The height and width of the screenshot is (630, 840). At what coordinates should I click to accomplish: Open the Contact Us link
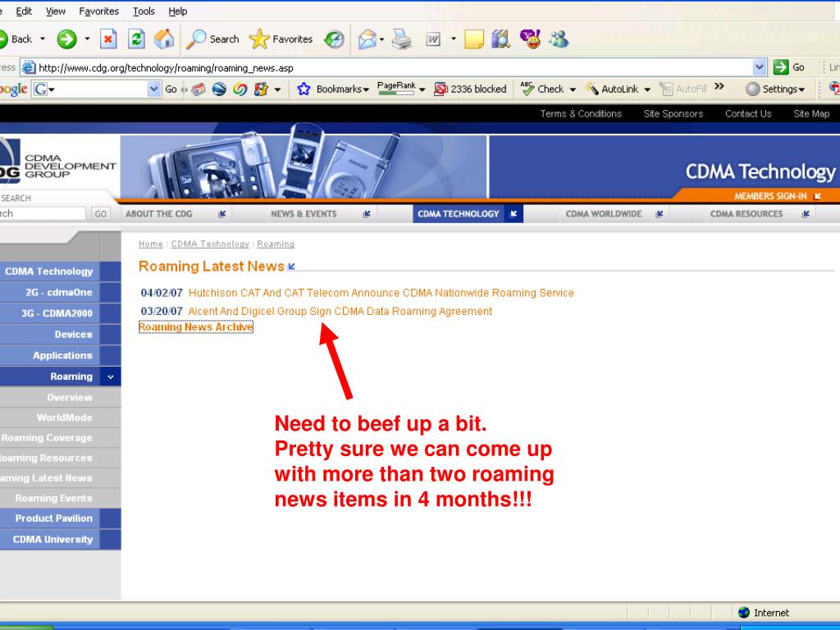pyautogui.click(x=748, y=113)
